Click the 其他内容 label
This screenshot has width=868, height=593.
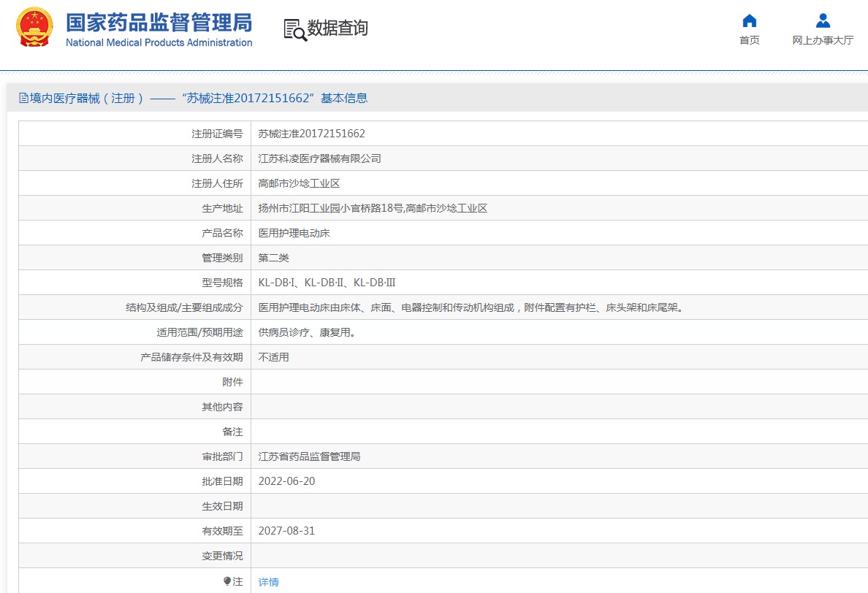pos(222,407)
